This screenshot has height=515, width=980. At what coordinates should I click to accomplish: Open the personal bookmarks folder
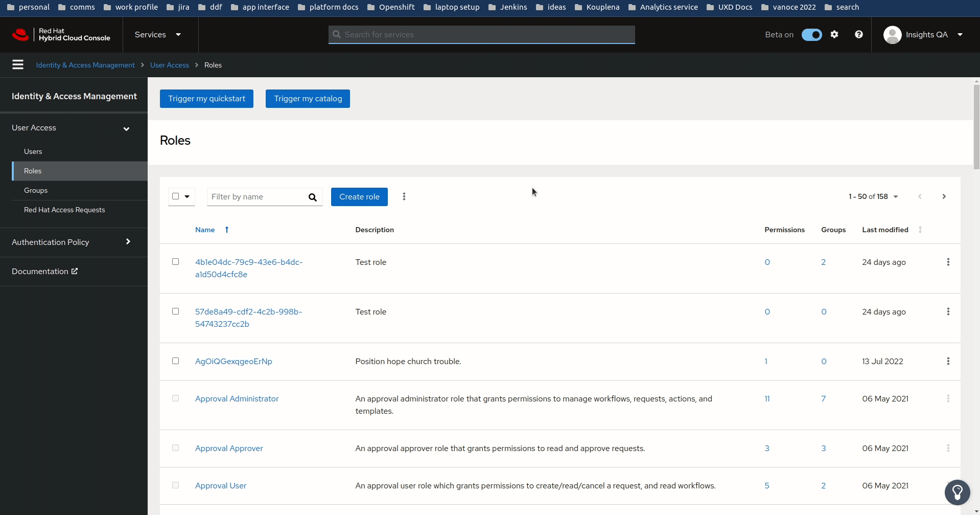(x=29, y=7)
